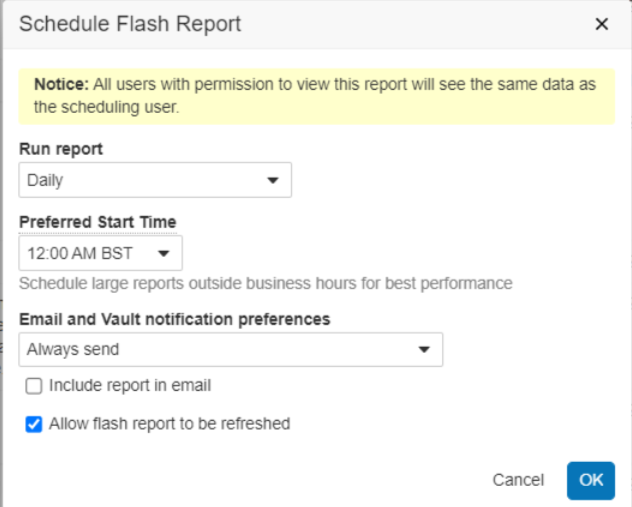Click the bold "Notice:" word in the banner
632x507 pixels.
[59, 85]
